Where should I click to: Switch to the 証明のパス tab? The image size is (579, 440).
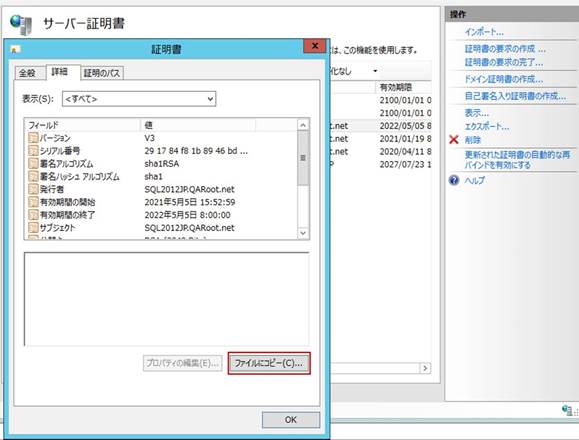pyautogui.click(x=102, y=73)
